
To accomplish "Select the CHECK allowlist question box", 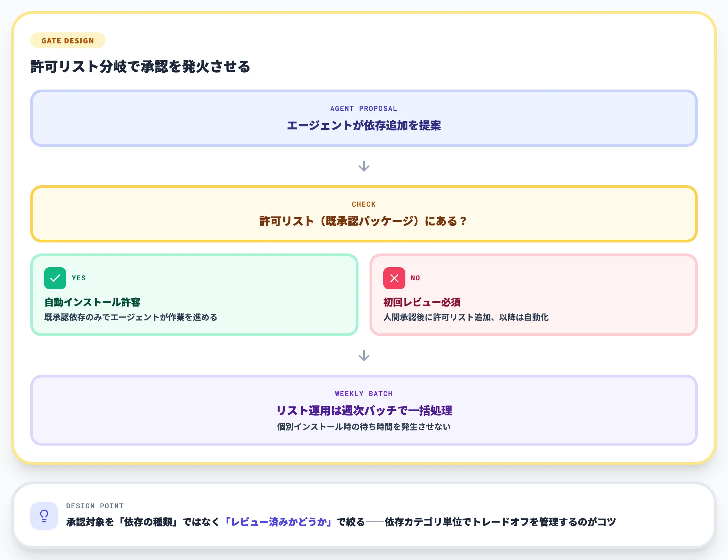I will pos(364,214).
